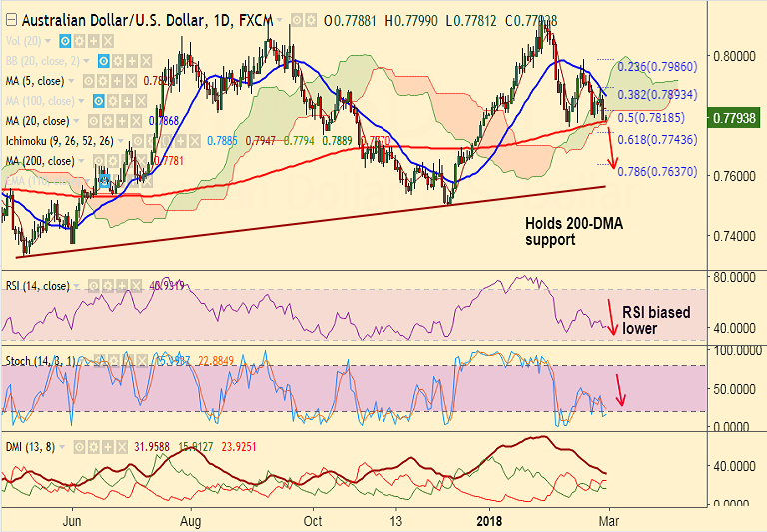Remove the MA (5, close) indicator
767x532 pixels.
click(131, 81)
